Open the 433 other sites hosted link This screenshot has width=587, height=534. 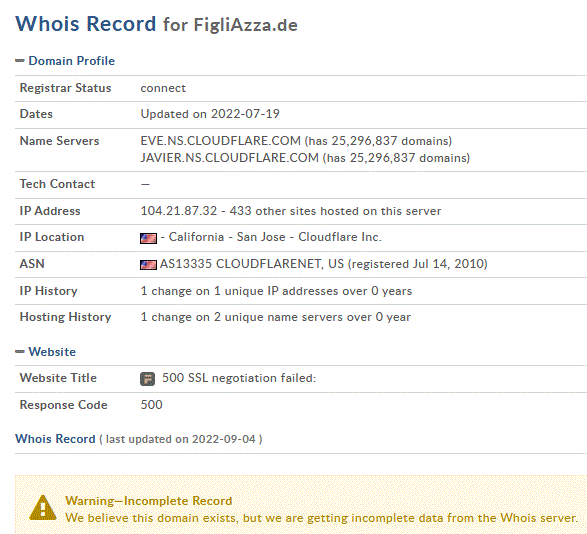[335, 211]
